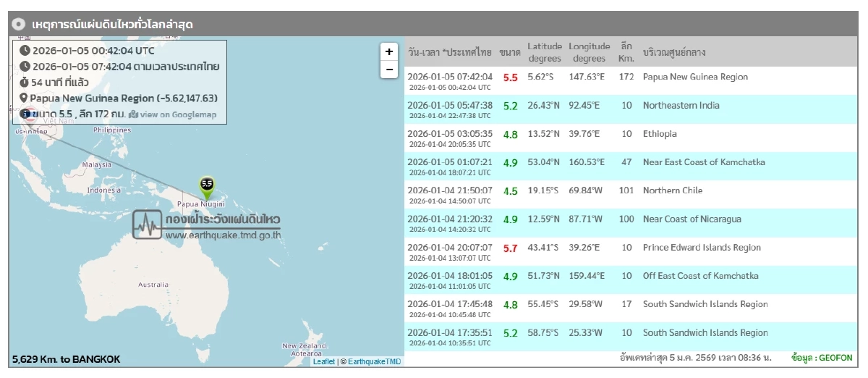Select the Papua New Guinea Region earthquake row
The image size is (868, 378).
(629, 81)
